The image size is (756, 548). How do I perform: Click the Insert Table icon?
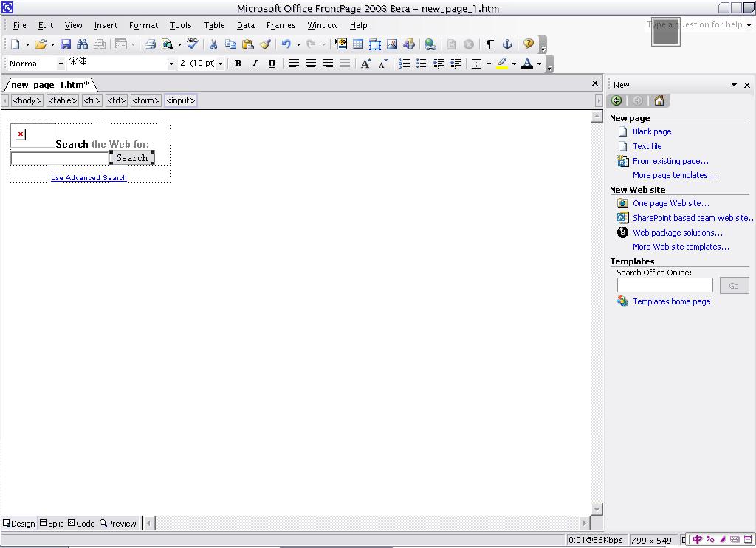click(358, 45)
